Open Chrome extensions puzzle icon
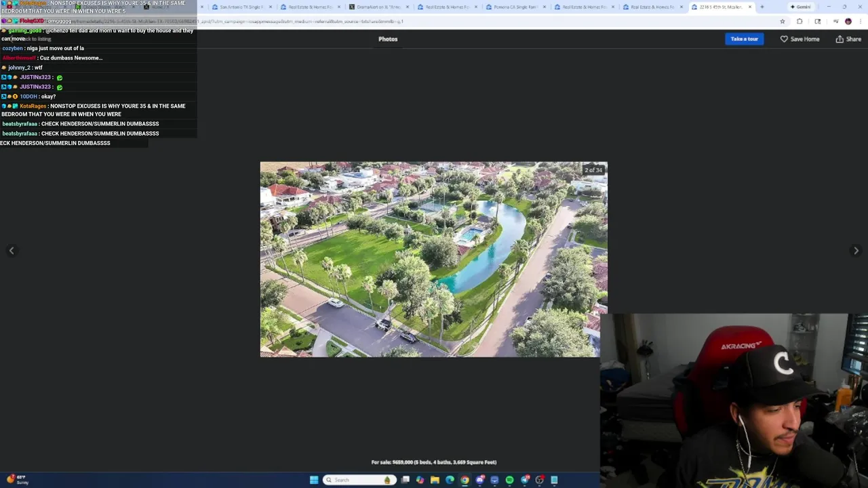The height and width of the screenshot is (488, 868). [800, 21]
